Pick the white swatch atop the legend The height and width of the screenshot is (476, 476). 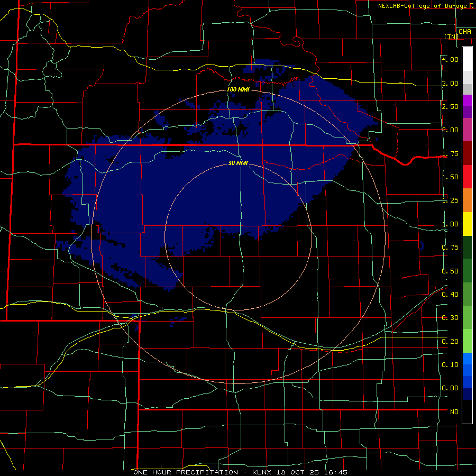pos(467,59)
